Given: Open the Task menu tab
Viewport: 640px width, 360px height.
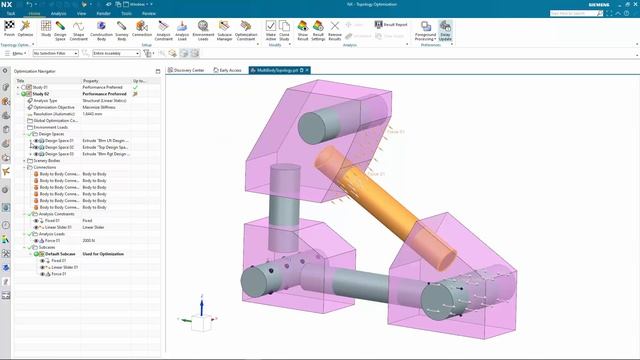Looking at the screenshot, I should pos(11,13).
